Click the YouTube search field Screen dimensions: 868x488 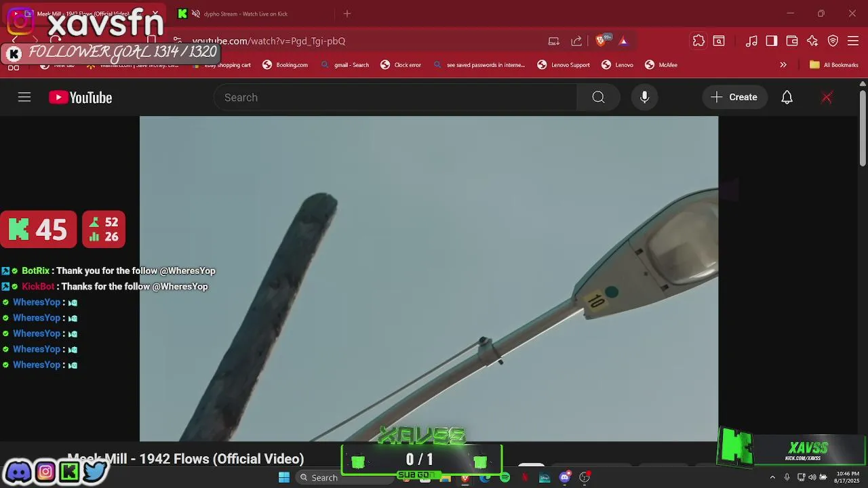[395, 98]
